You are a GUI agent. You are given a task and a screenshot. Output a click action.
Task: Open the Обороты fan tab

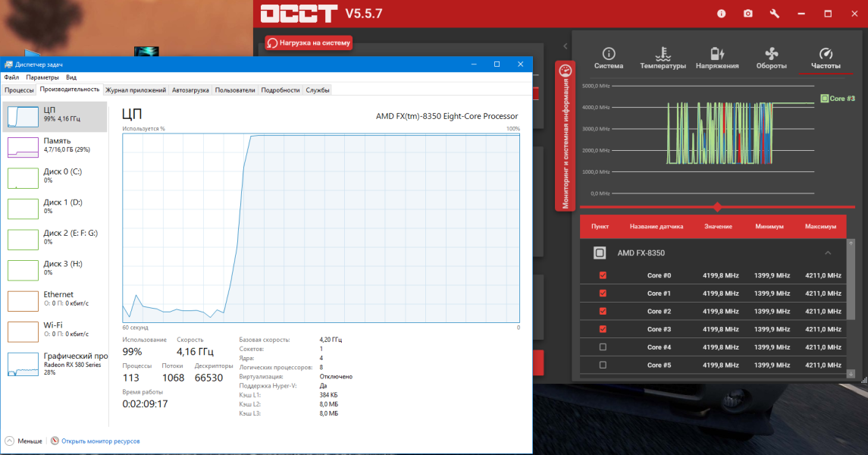[x=771, y=58]
